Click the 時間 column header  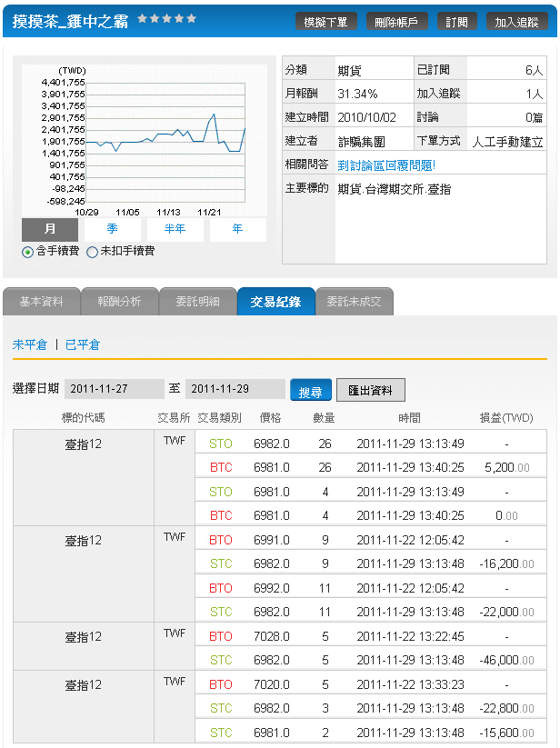coord(410,418)
